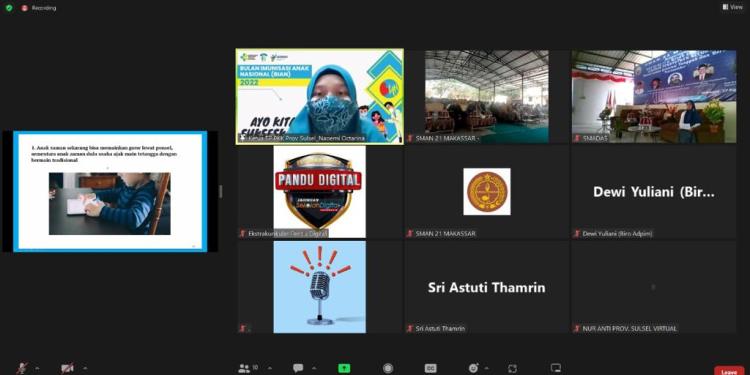Expand the caret beside Reactions icon
The image size is (750, 375).
(x=487, y=368)
